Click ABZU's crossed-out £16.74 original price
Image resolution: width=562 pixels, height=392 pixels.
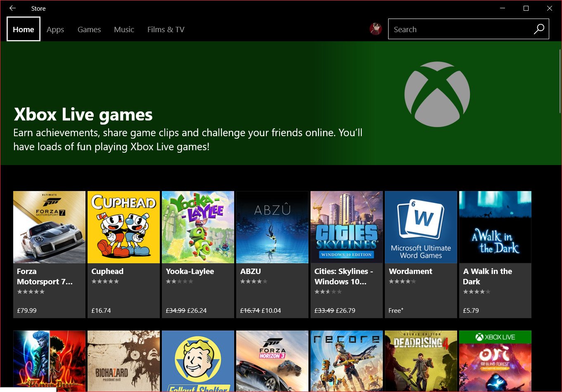(250, 310)
